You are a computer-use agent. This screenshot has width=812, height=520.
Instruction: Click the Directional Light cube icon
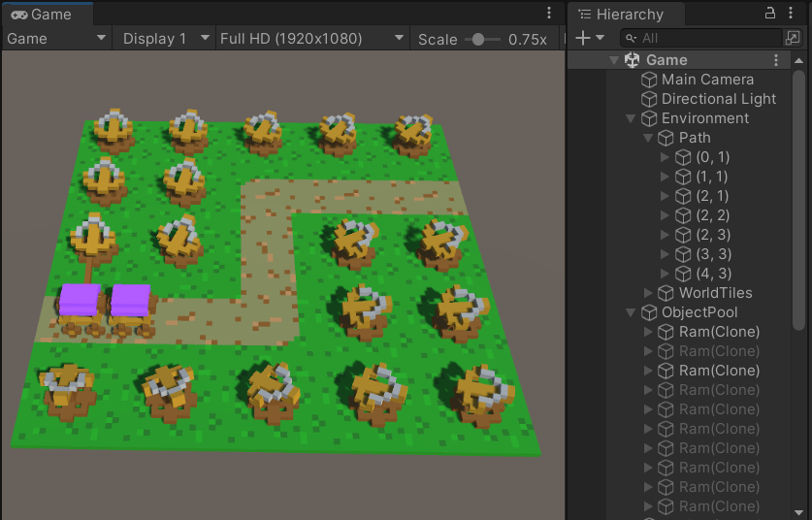(649, 99)
